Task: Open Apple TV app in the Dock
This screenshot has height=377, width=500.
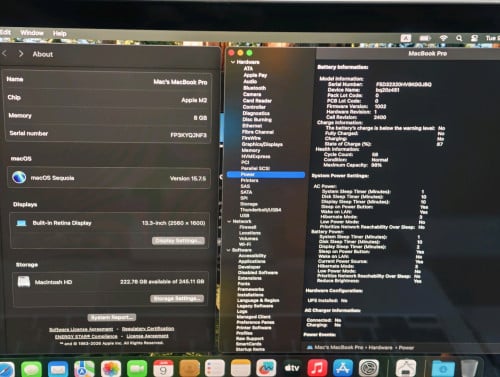Action: point(292,368)
